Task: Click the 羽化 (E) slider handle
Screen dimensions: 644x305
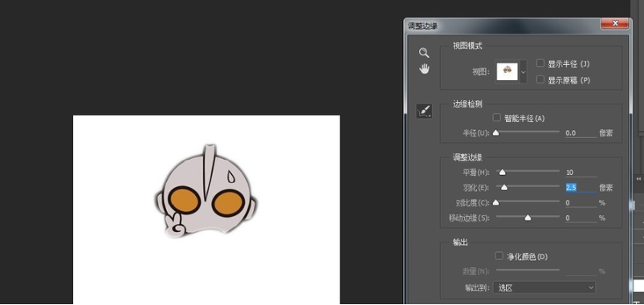Action: pyautogui.click(x=504, y=187)
